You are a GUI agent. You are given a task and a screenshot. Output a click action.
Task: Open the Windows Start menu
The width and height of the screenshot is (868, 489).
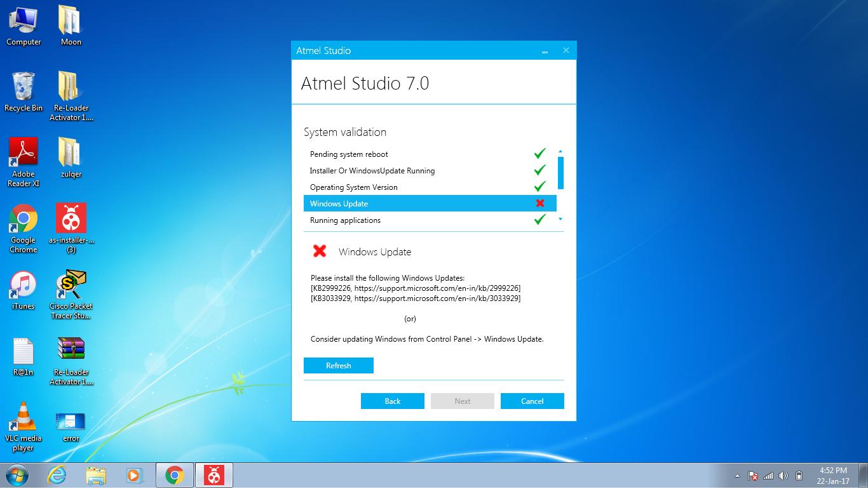point(16,475)
